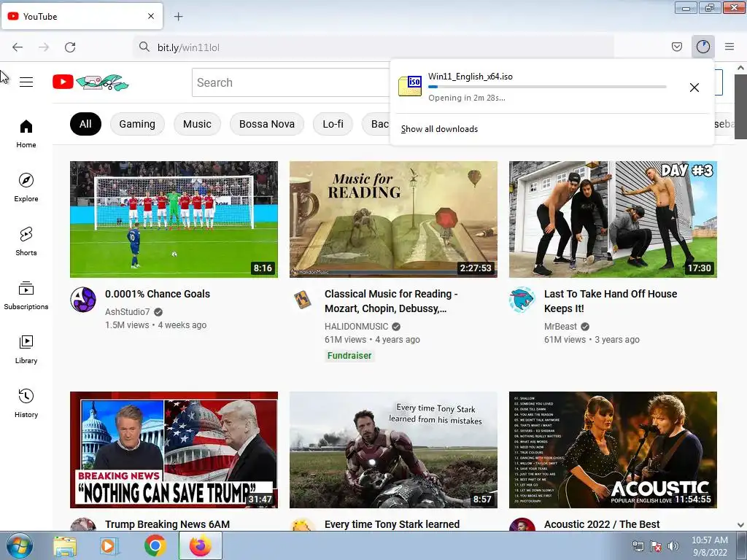Open 0.0001% Chance Goals video title
Screen dimensions: 747x560
158,294
